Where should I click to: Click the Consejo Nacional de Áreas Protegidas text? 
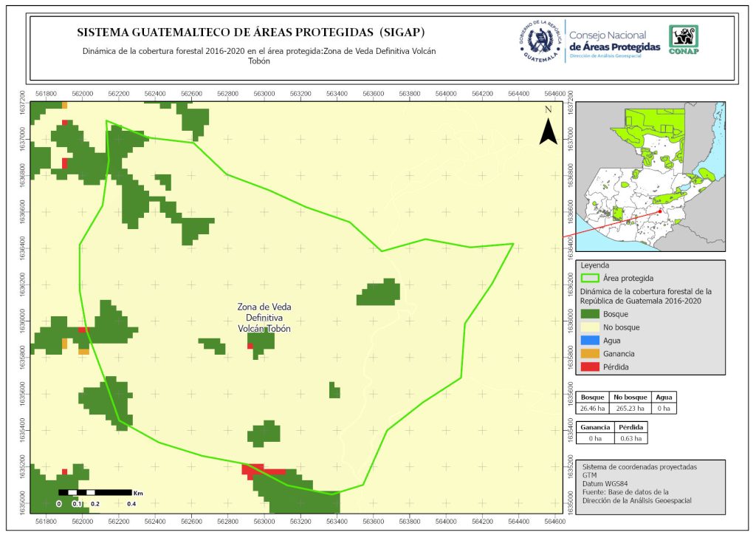pyautogui.click(x=614, y=41)
